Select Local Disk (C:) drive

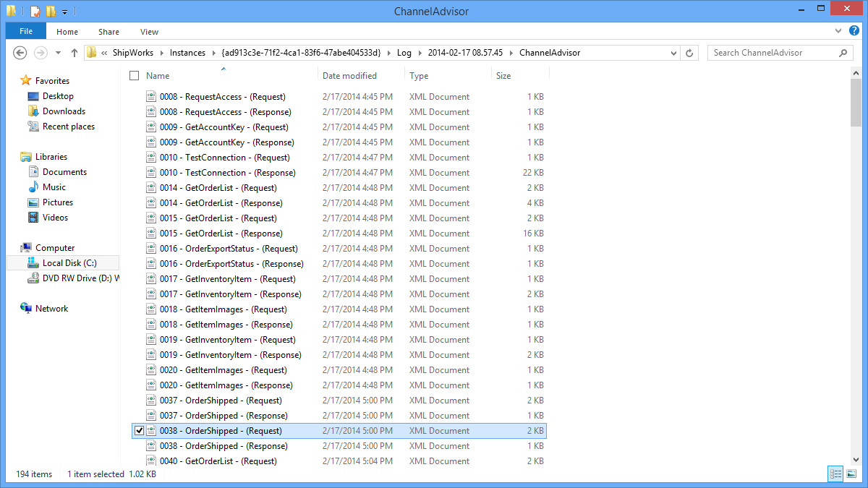69,263
